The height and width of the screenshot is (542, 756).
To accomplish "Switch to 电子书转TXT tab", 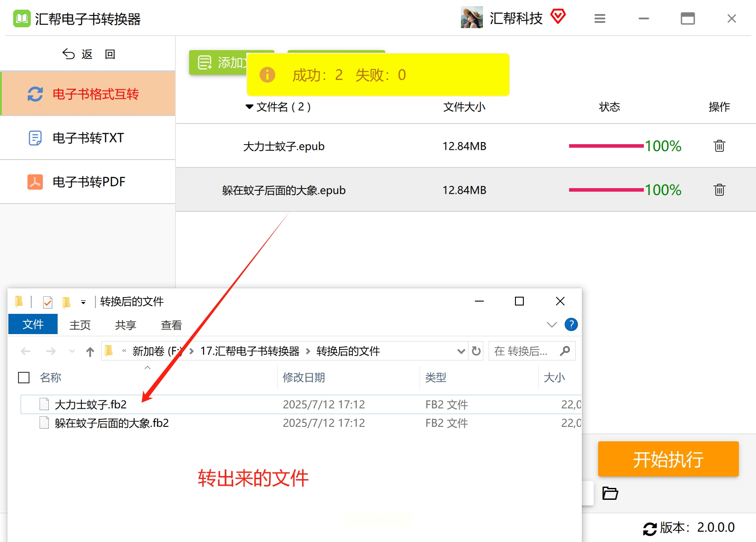I will tap(88, 138).
